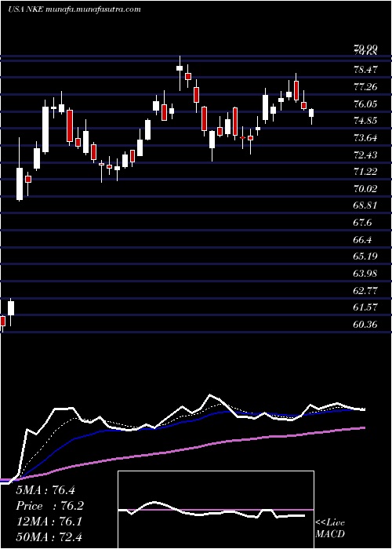
Task: Select the 70.02 price axis label
Action: coord(366,189)
